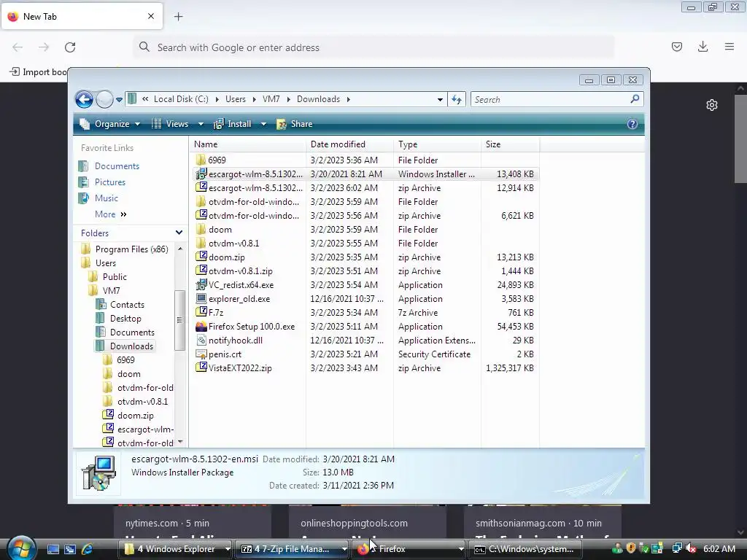Click Explorer's forward navigation button
This screenshot has width=747, height=560.
(104, 99)
